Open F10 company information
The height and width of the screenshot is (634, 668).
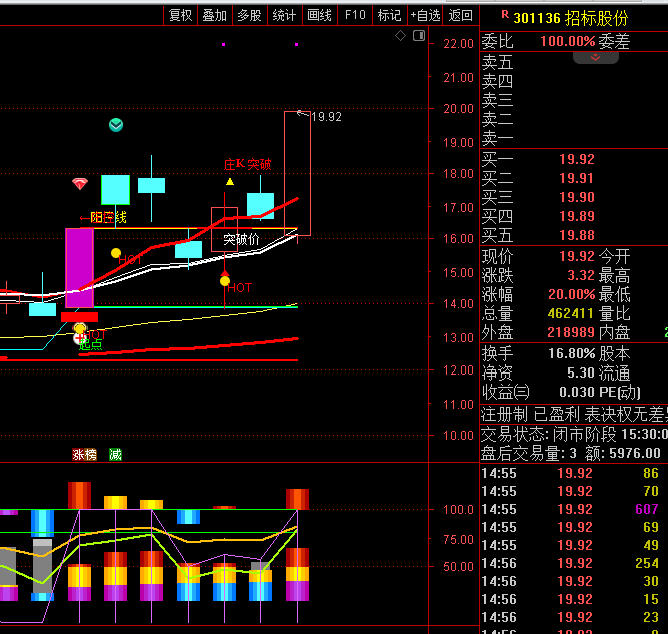pyautogui.click(x=354, y=15)
